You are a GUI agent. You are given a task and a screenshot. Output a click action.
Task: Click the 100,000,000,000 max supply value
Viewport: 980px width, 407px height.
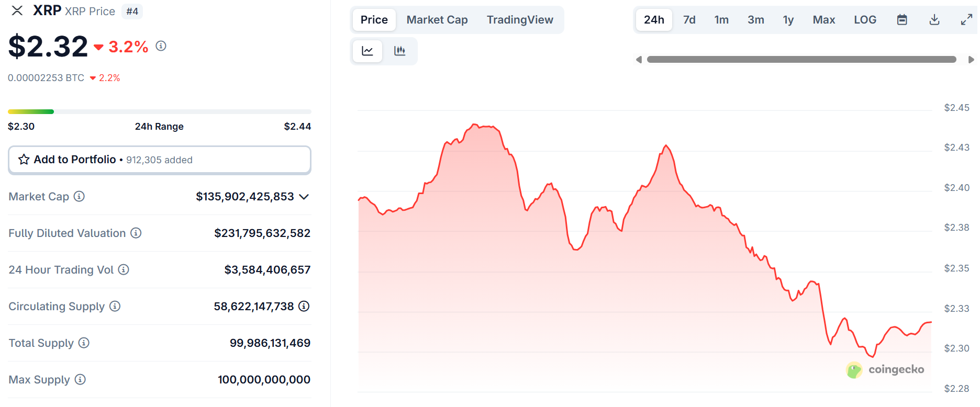click(x=264, y=380)
